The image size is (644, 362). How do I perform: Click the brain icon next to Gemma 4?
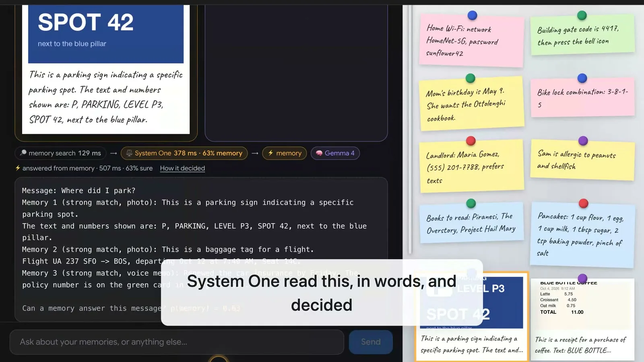pyautogui.click(x=319, y=153)
